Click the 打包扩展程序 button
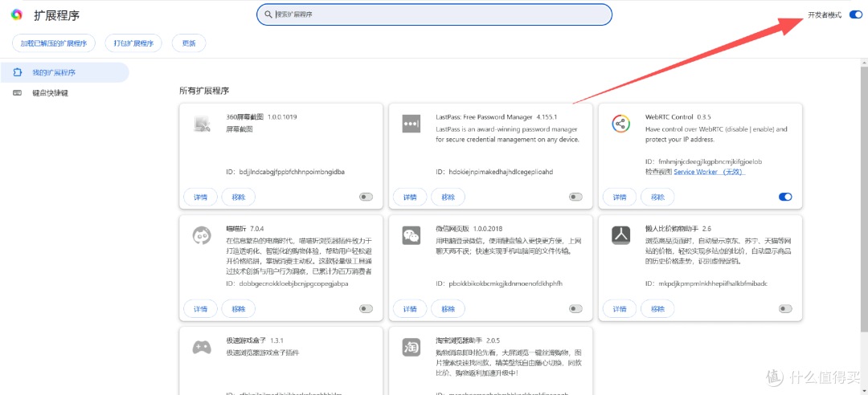 [133, 43]
